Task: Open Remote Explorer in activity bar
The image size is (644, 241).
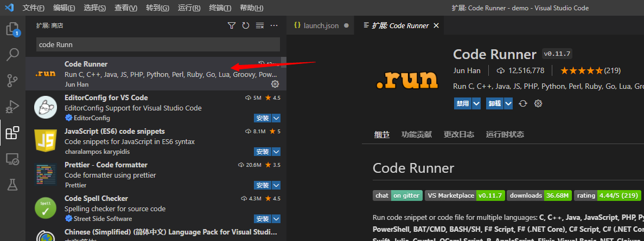Action: point(12,159)
